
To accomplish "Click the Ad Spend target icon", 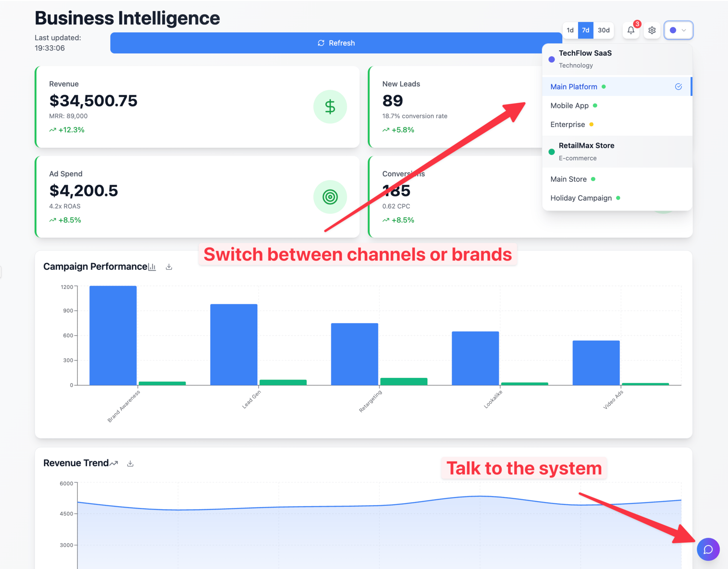I will coord(330,197).
